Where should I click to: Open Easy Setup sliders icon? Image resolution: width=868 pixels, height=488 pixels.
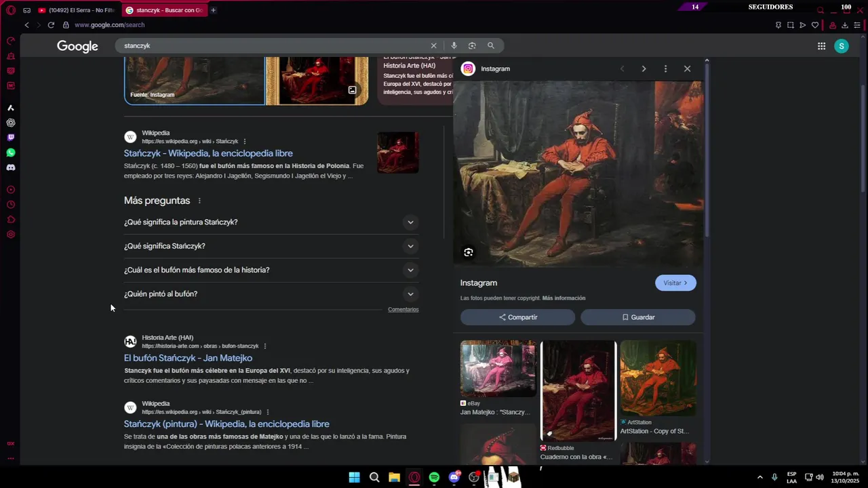tap(857, 25)
